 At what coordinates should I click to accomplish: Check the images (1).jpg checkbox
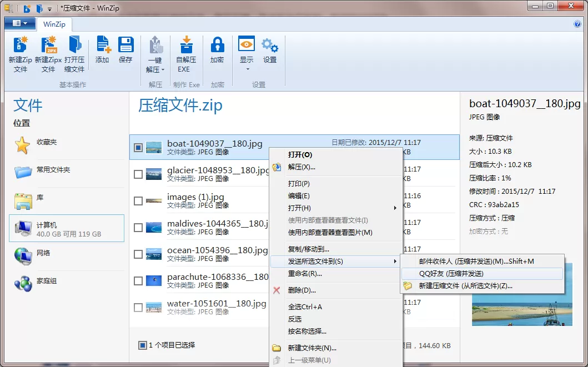tap(138, 200)
